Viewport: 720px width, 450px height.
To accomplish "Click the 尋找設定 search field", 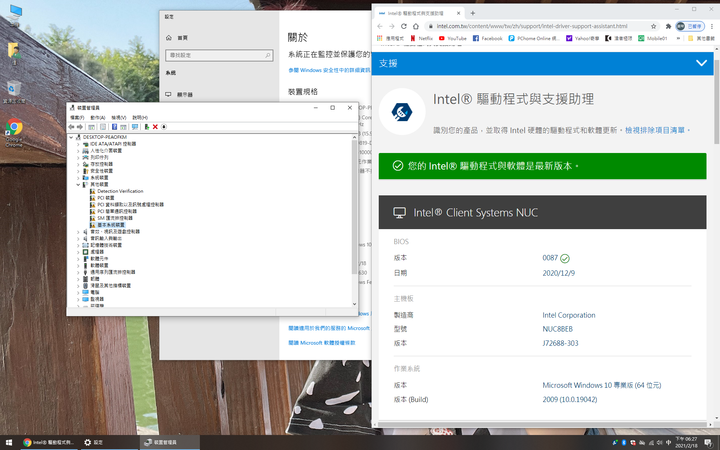I will tap(219, 55).
